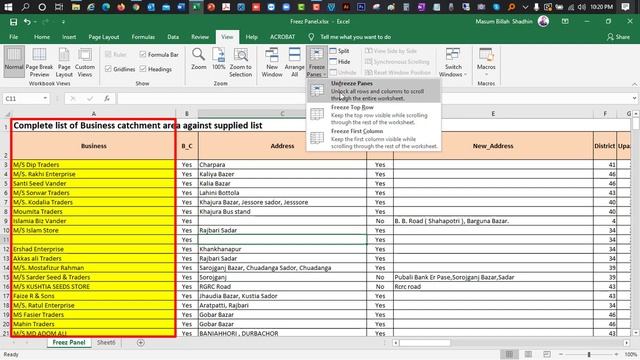Click the Save icon in quick access toolbar
640x360 pixels.
(x=13, y=22)
